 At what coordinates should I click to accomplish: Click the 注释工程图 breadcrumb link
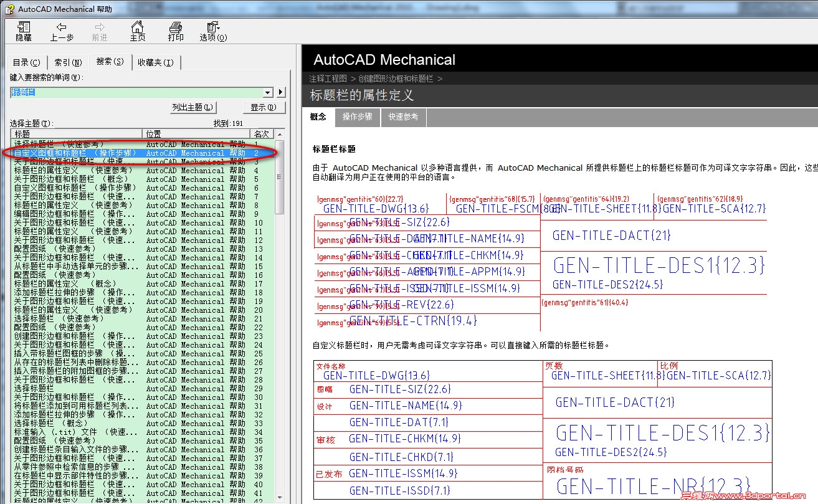(328, 78)
